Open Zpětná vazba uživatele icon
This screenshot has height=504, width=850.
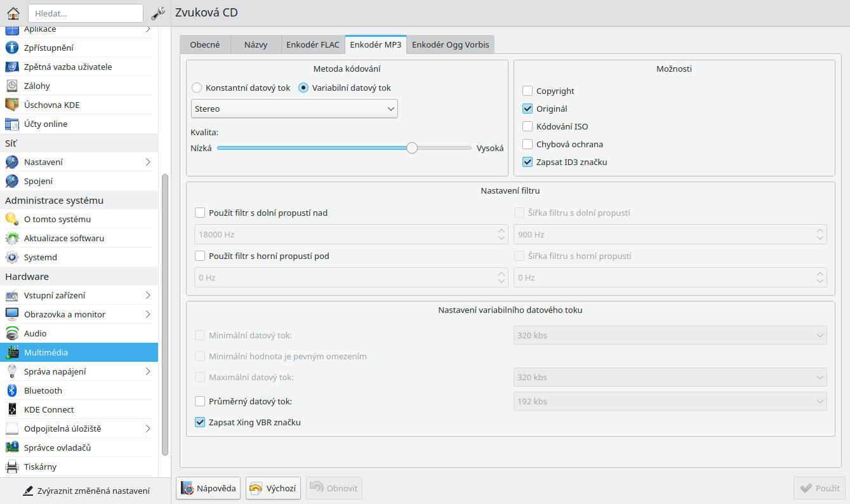pos(12,67)
